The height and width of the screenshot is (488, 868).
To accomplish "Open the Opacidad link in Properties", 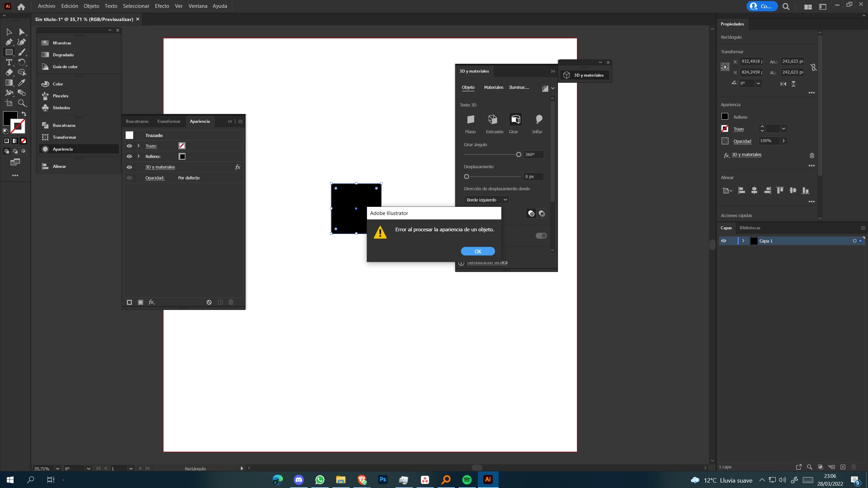I will coord(742,141).
